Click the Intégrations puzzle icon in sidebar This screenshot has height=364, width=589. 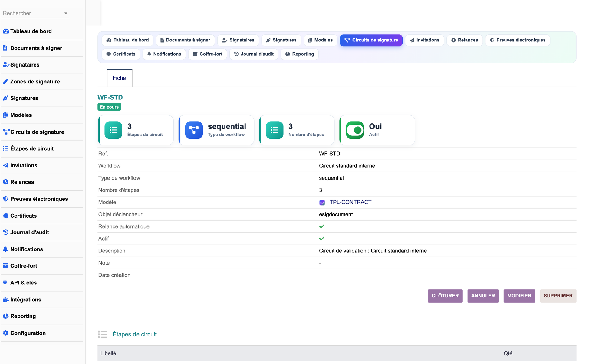coord(5,300)
